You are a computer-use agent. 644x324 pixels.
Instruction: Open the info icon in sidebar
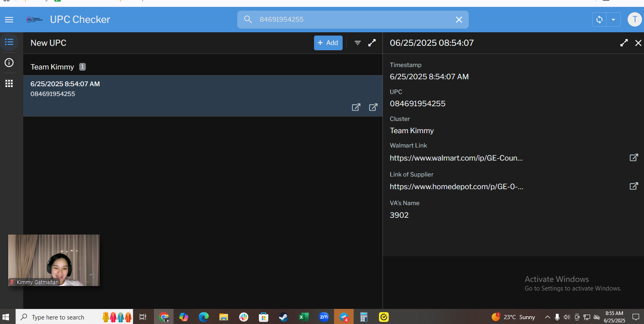[x=9, y=63]
